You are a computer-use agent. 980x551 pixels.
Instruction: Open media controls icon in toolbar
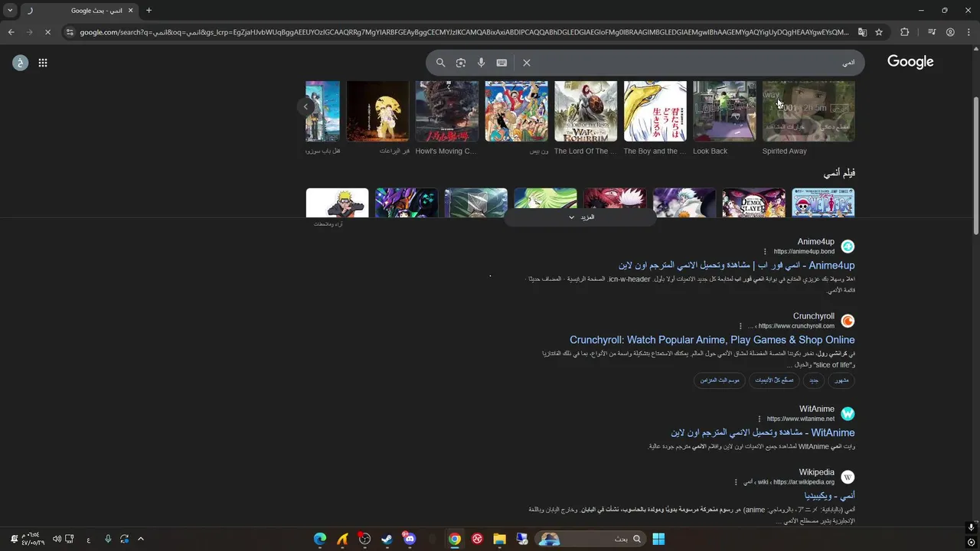tap(932, 32)
